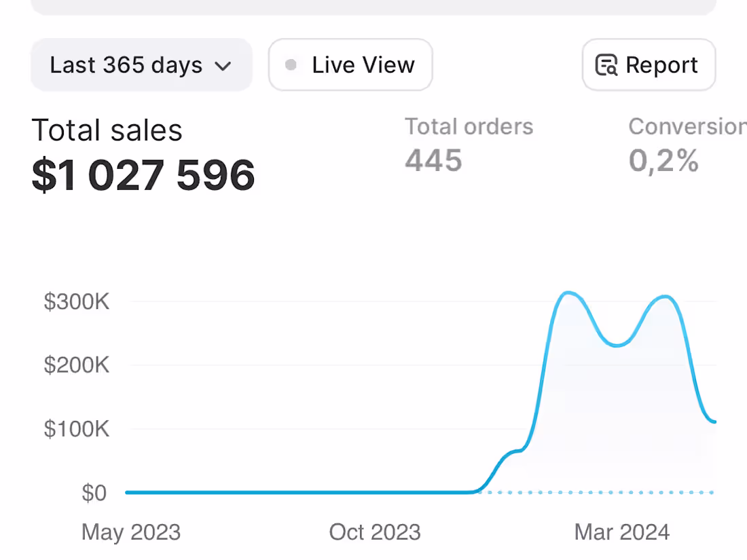
Task: Select the Conversion rate metric
Action: pyautogui.click(x=686, y=144)
